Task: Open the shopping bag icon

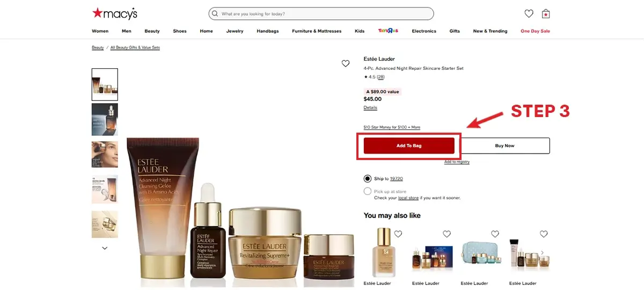Action: [x=546, y=14]
